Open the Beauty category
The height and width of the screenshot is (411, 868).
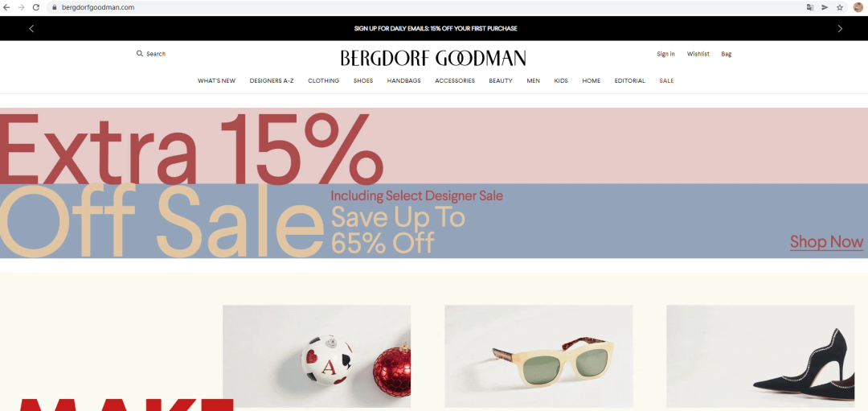point(501,81)
